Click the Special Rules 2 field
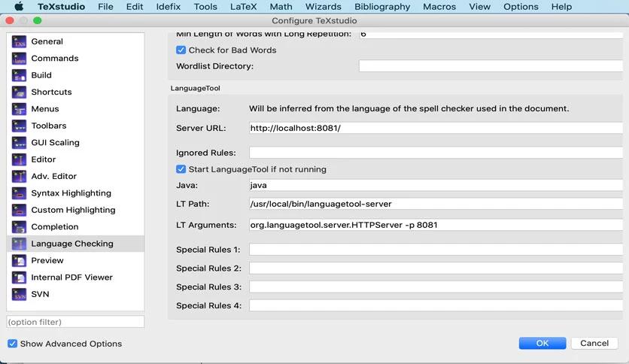 [x=436, y=268]
